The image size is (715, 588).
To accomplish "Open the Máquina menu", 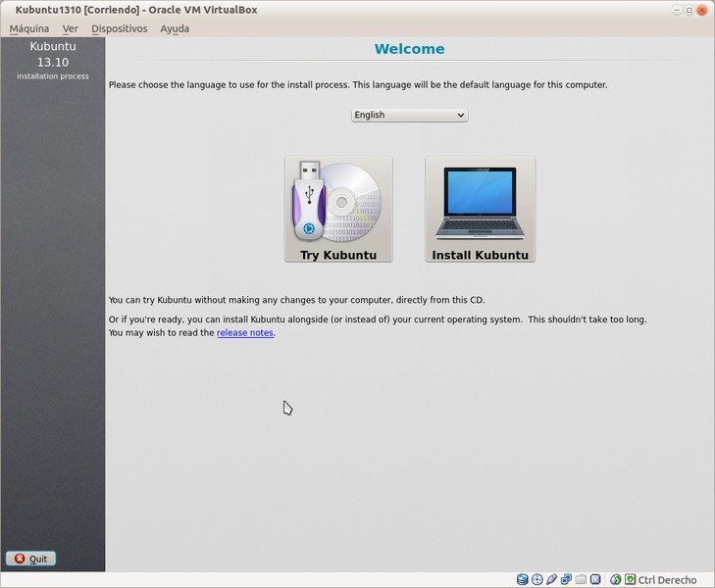I will 29,28.
